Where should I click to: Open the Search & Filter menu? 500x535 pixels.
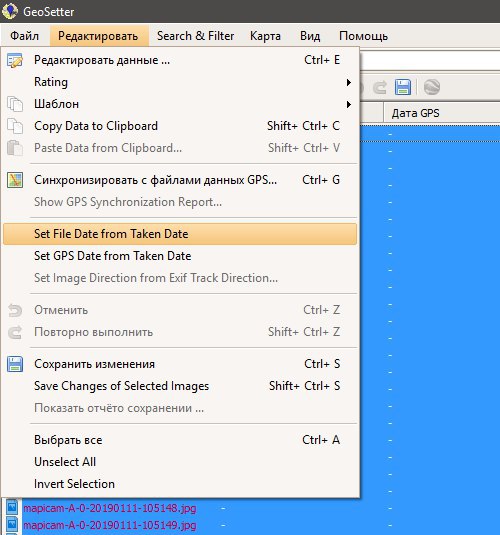point(195,36)
